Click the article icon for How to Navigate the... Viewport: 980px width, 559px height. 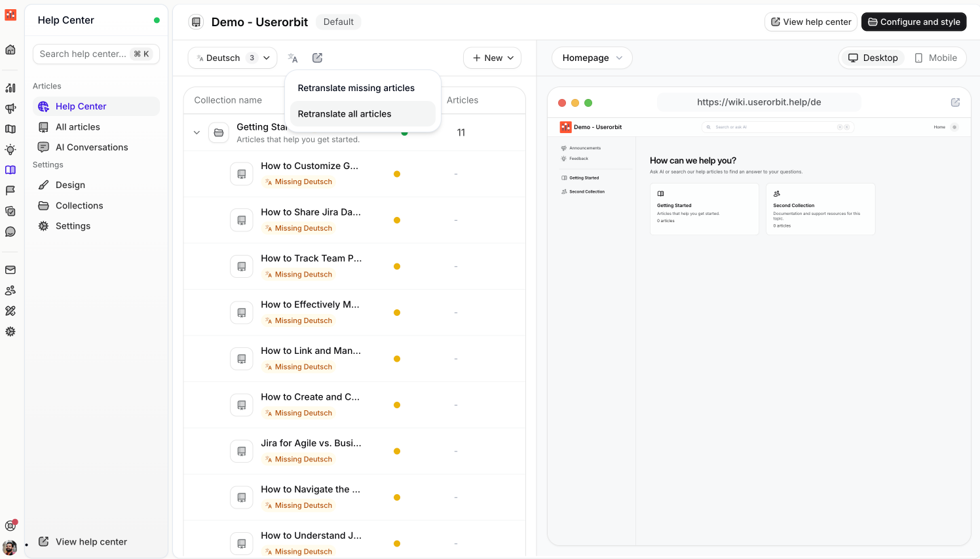[242, 497]
